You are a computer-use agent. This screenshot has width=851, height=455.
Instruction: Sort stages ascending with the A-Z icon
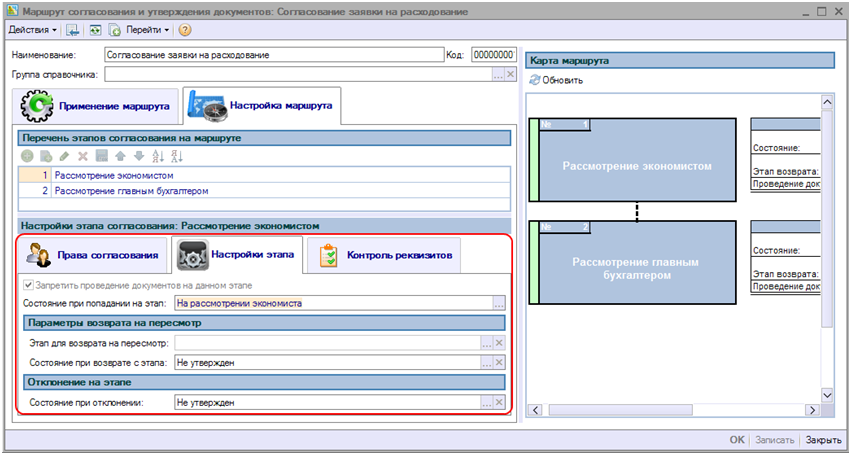(156, 156)
